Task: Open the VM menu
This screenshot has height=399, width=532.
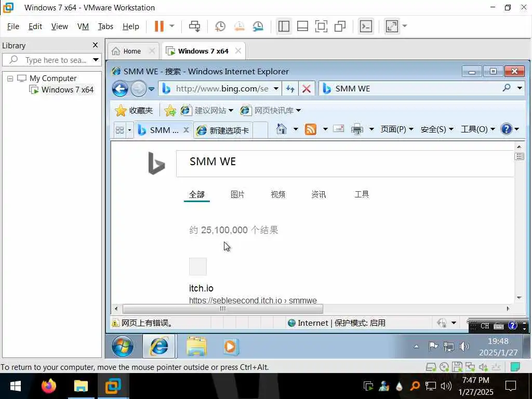Action: [x=83, y=26]
